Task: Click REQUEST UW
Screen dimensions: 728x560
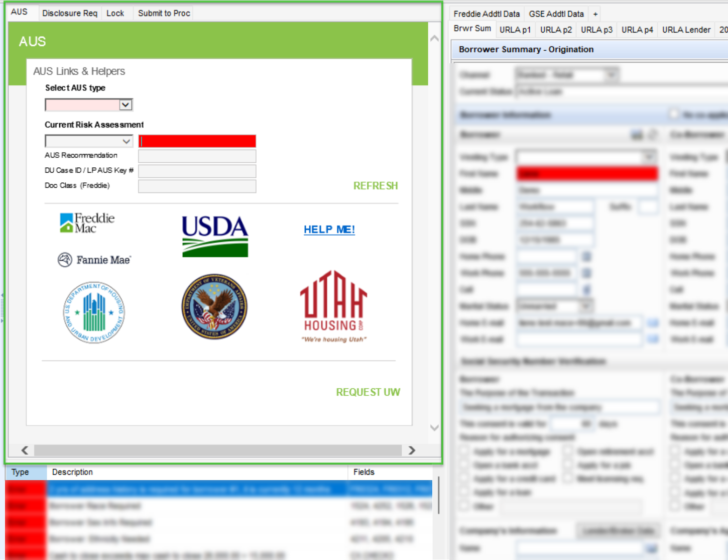Action: coord(368,392)
